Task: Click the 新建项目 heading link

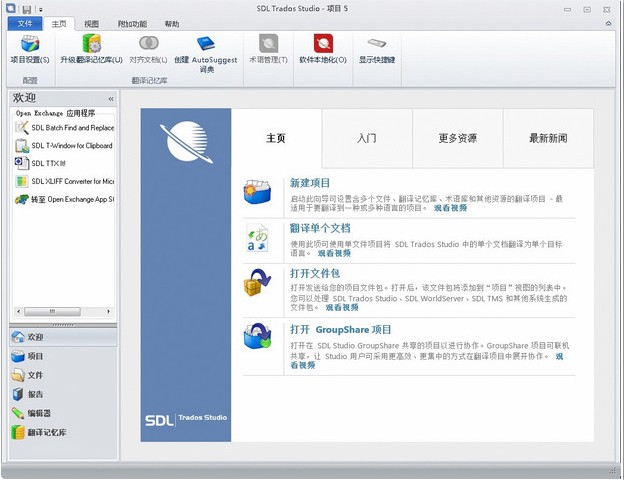Action: point(310,183)
